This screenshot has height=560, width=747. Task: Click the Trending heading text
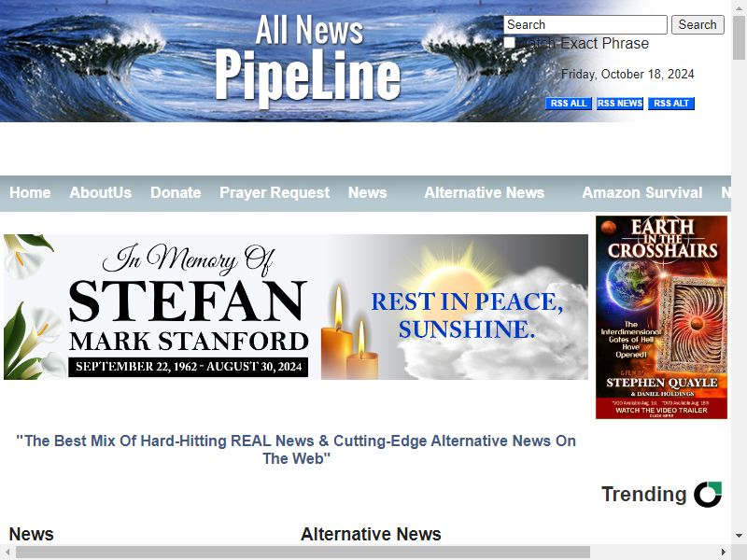643,495
